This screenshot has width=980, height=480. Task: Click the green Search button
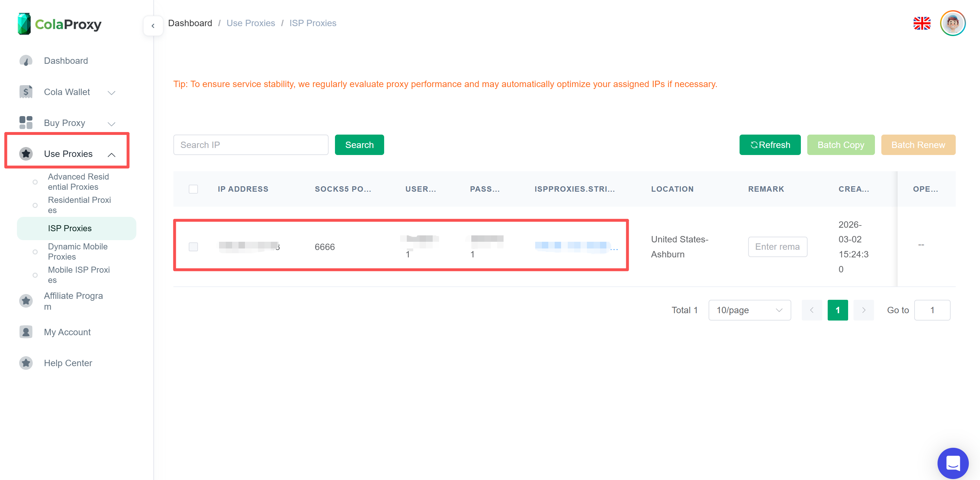pyautogui.click(x=359, y=145)
